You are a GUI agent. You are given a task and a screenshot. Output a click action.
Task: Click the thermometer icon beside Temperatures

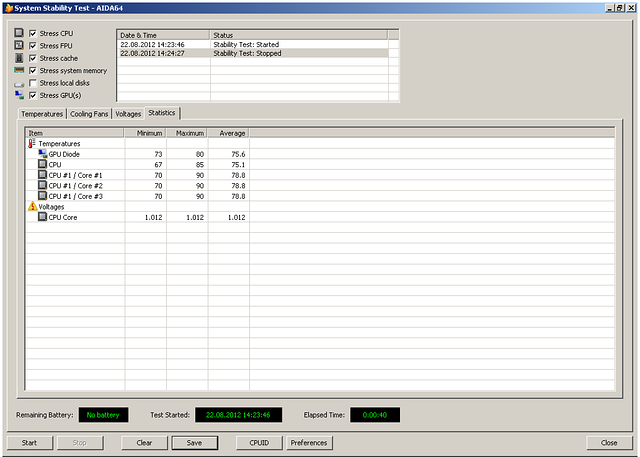[x=31, y=144]
